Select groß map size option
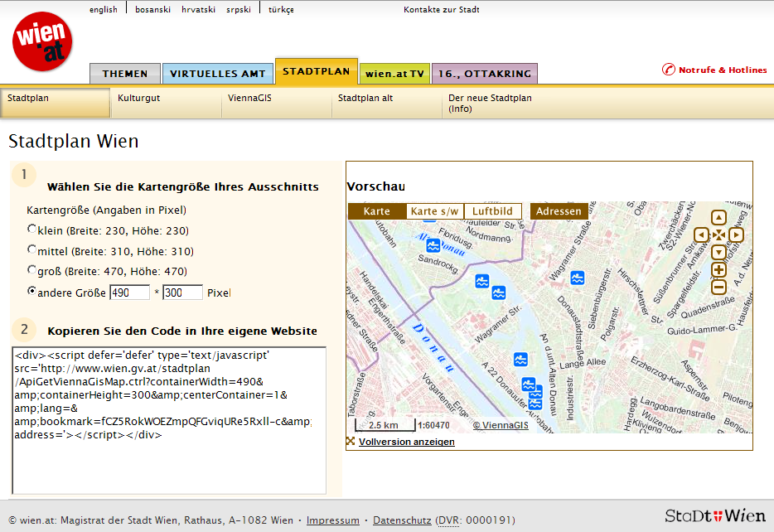 32,270
